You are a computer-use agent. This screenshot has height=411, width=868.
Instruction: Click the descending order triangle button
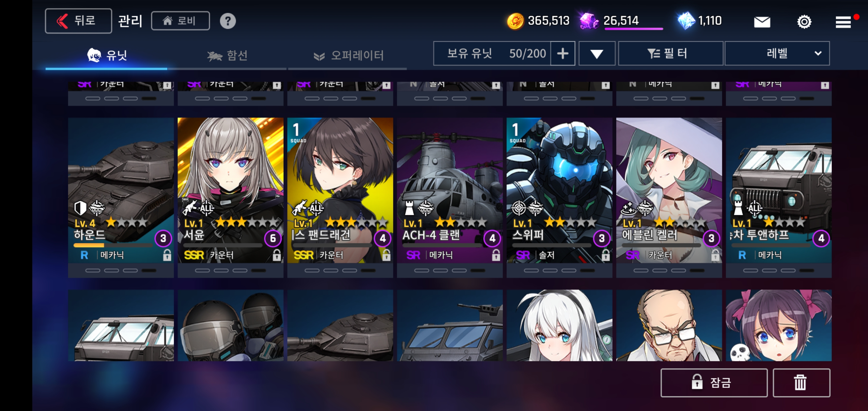[597, 53]
